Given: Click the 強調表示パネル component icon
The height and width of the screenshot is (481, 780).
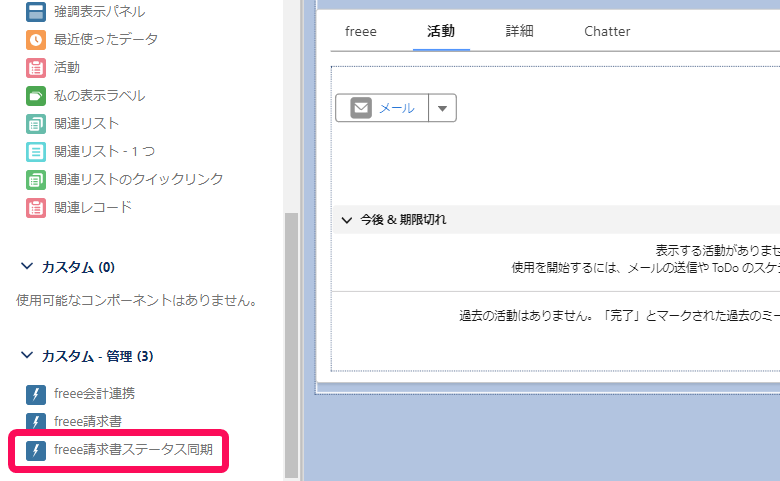Looking at the screenshot, I should 36,11.
